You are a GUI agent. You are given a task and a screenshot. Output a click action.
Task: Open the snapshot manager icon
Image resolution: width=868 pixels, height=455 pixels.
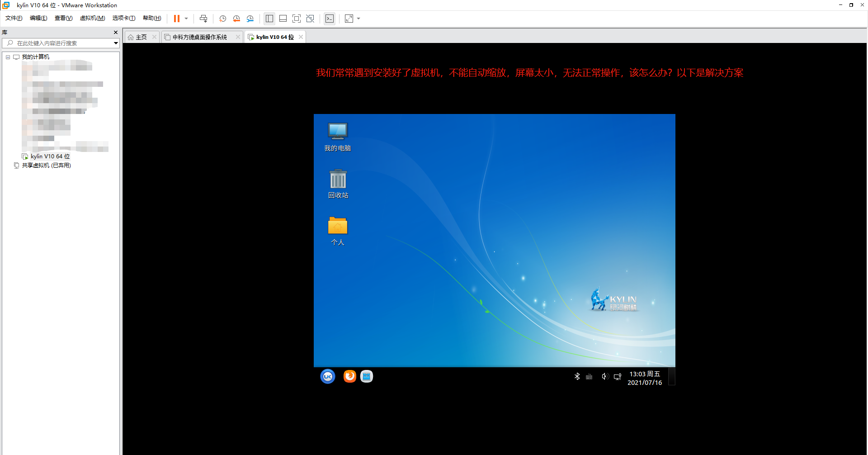click(250, 19)
